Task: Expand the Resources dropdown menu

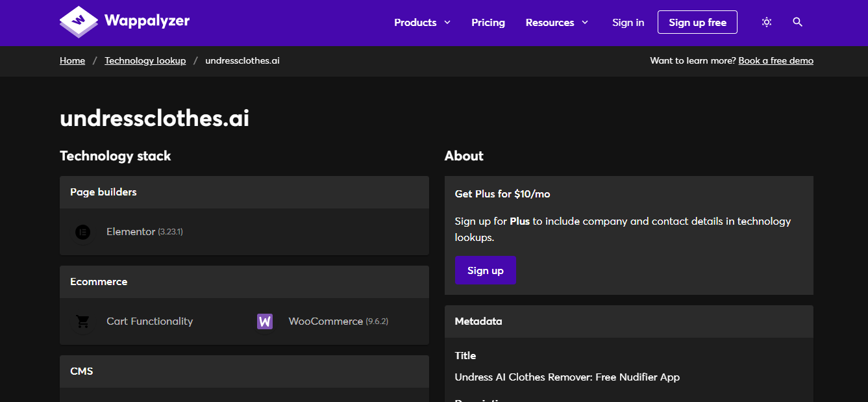Action: click(x=557, y=22)
